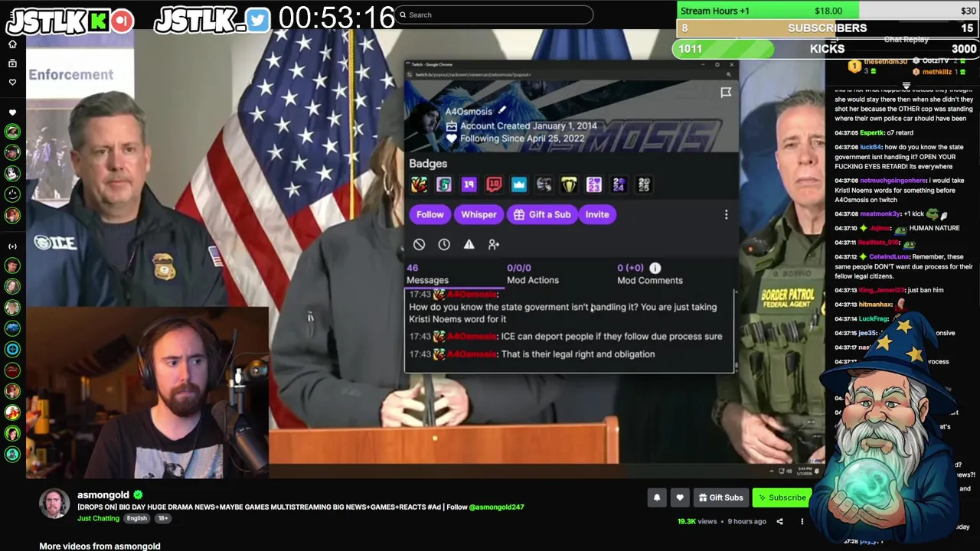Click the 18+ tag under the title
980x551 pixels.
pyautogui.click(x=162, y=518)
